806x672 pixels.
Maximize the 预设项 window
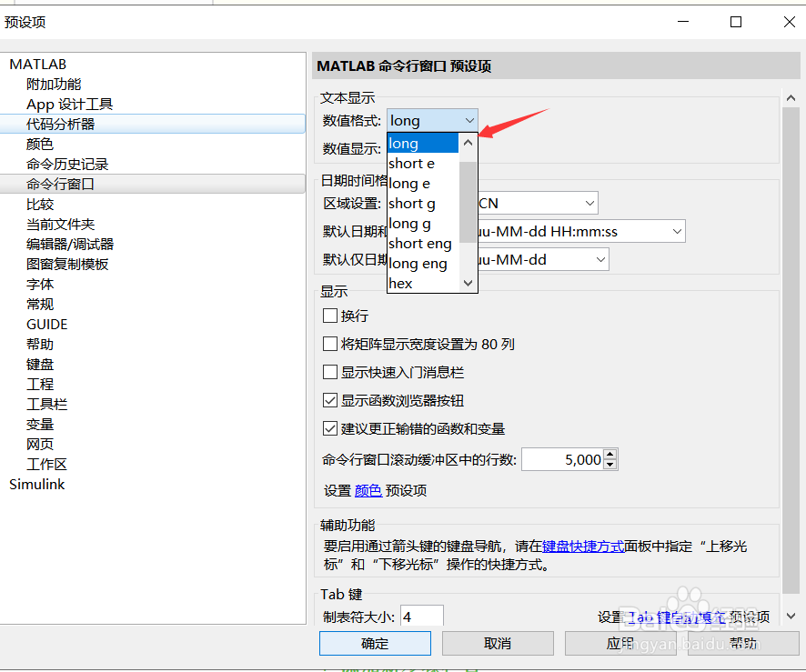(736, 22)
